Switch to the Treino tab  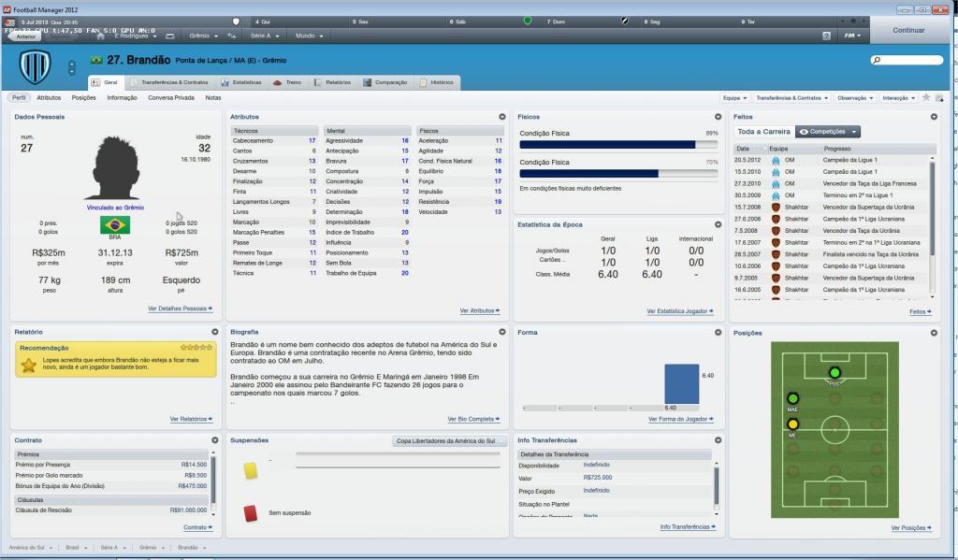tap(287, 82)
